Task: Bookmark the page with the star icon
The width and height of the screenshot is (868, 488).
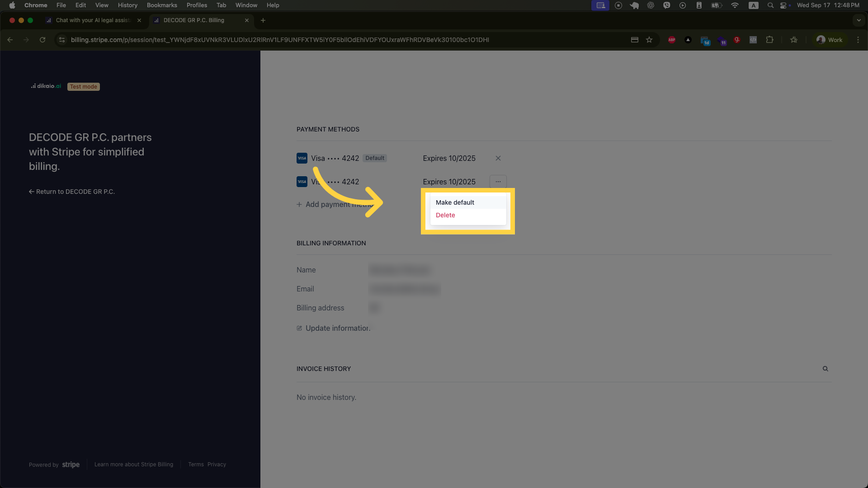Action: [x=650, y=40]
